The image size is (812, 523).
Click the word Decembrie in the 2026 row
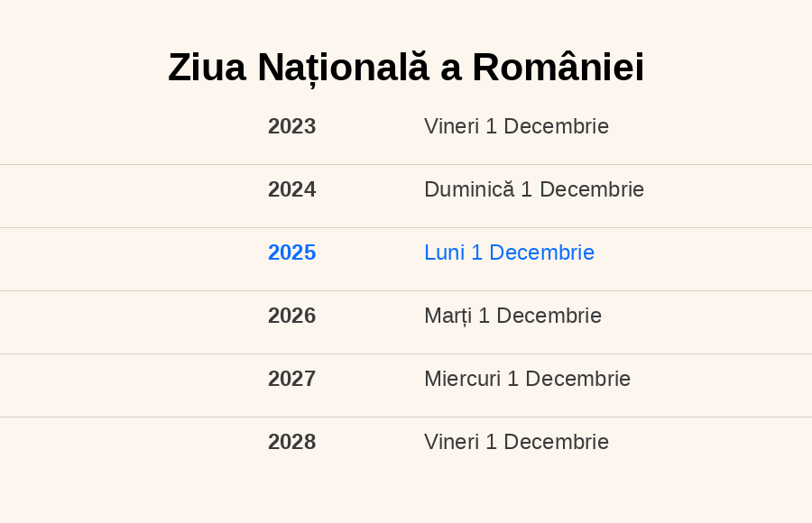point(549,316)
